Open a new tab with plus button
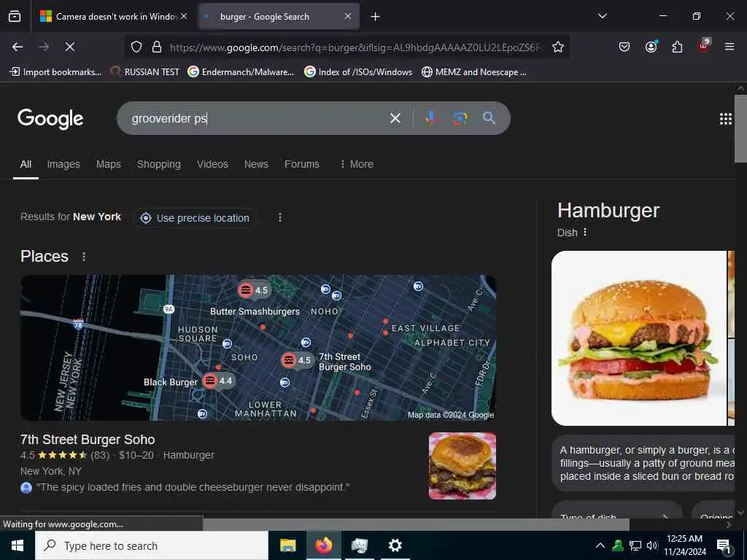 376,17
